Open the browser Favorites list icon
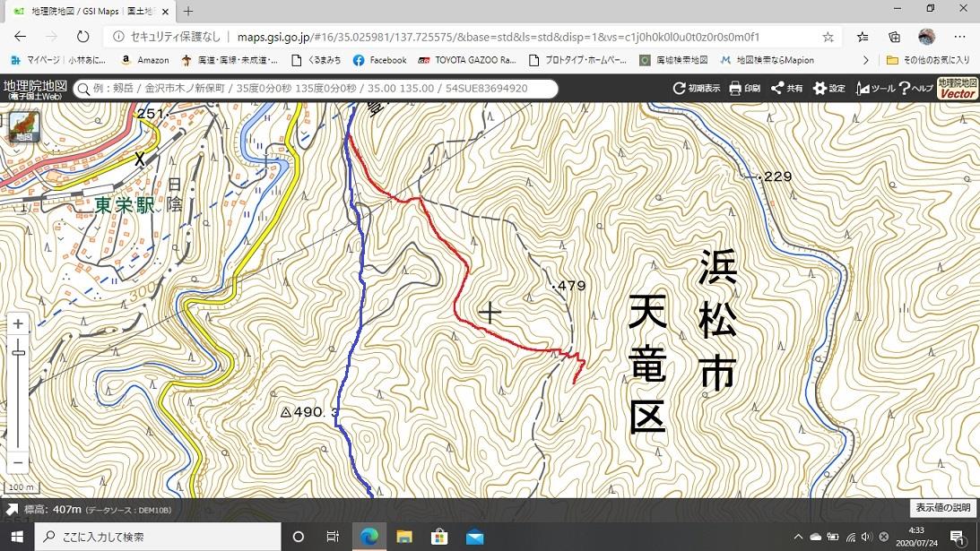The height and width of the screenshot is (551, 980). (x=863, y=37)
